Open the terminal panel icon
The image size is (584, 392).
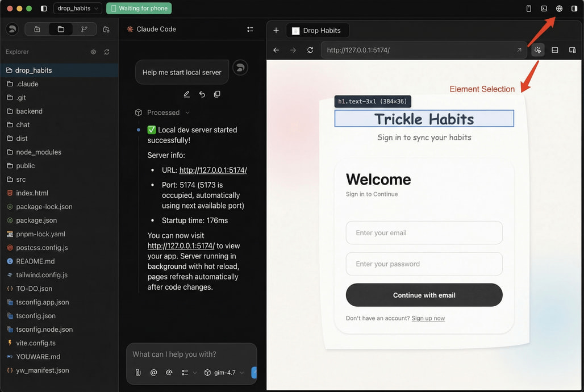[x=544, y=9]
